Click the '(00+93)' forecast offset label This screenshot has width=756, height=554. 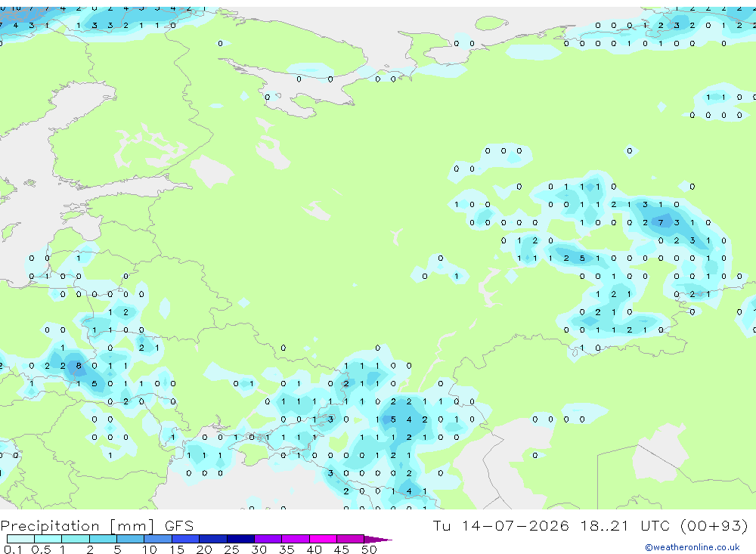(x=714, y=525)
